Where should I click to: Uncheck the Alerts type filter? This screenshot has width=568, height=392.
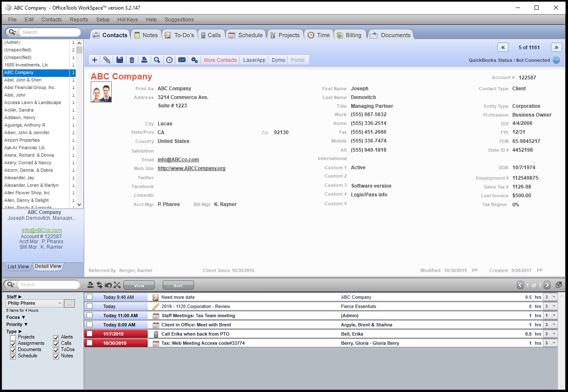tap(56, 338)
